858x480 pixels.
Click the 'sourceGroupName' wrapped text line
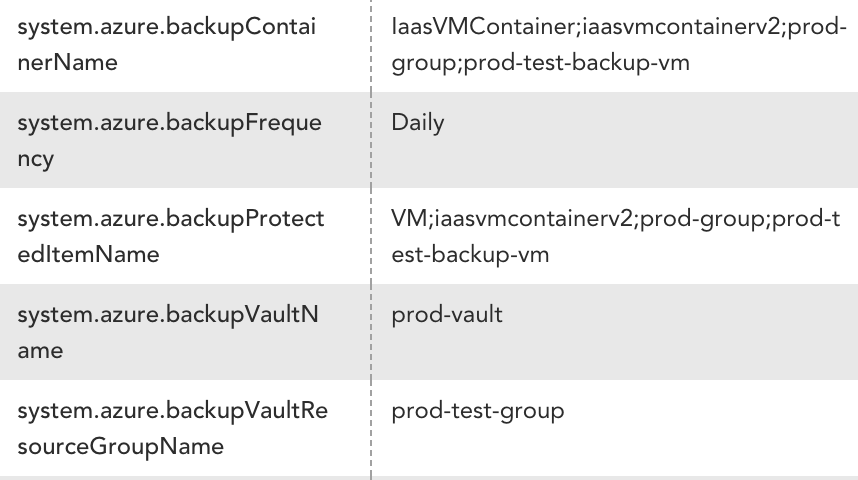pyautogui.click(x=120, y=446)
